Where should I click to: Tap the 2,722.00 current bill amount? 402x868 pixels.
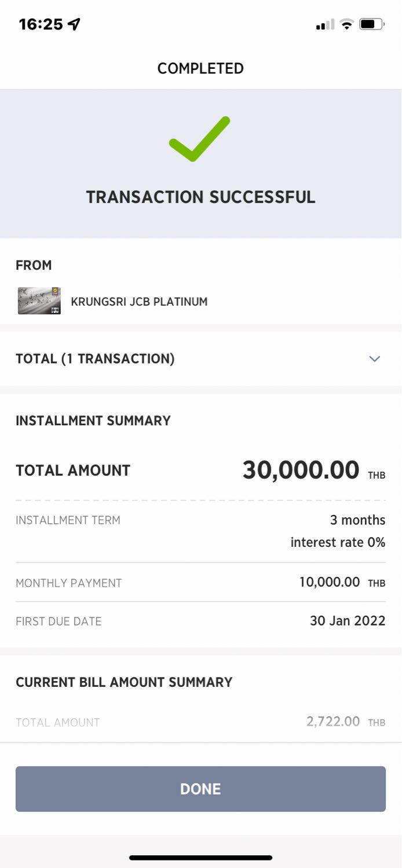(x=333, y=722)
